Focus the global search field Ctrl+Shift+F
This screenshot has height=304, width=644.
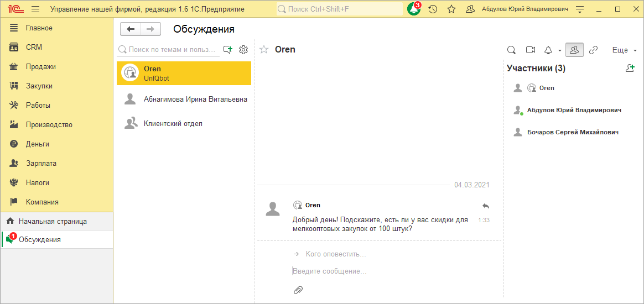[x=340, y=9]
